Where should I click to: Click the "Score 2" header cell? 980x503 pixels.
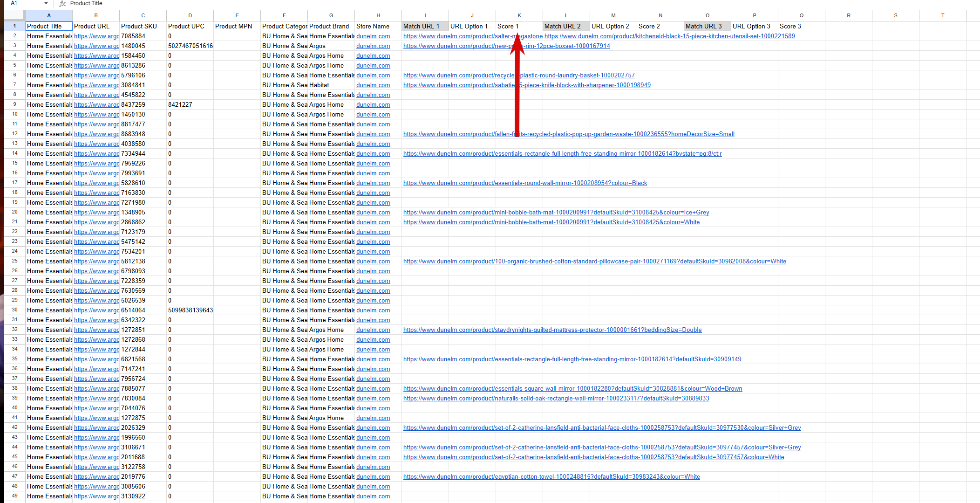660,26
